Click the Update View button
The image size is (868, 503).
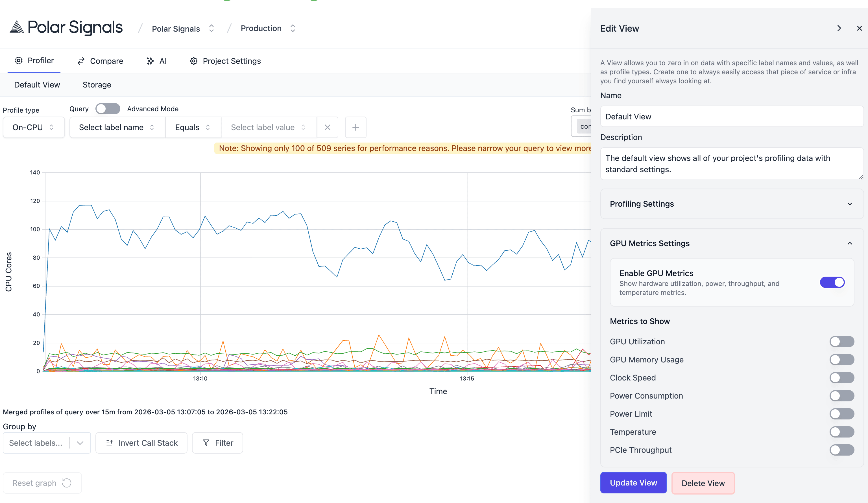pyautogui.click(x=633, y=482)
